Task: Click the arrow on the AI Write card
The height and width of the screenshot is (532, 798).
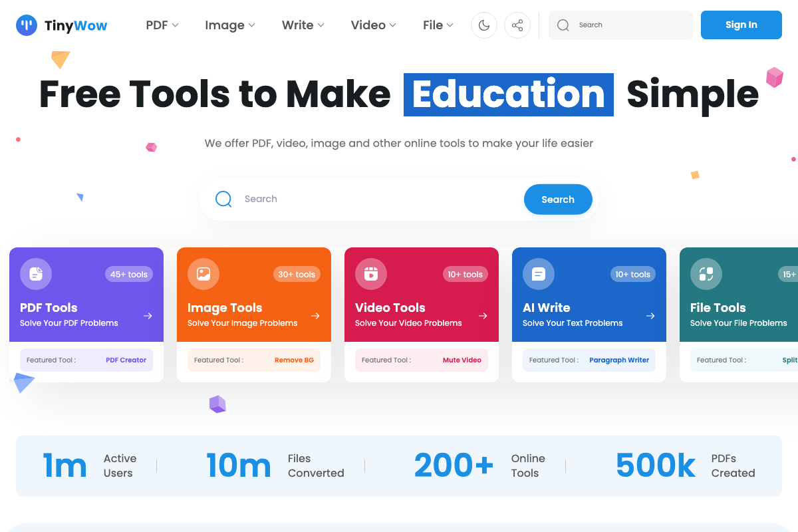Action: (x=651, y=316)
